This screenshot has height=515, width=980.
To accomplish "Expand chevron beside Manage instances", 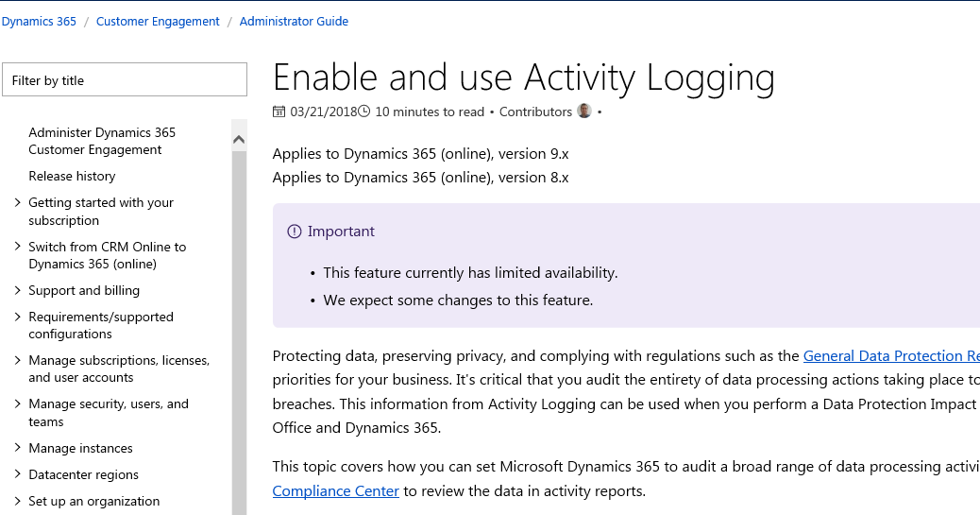I will click(18, 447).
